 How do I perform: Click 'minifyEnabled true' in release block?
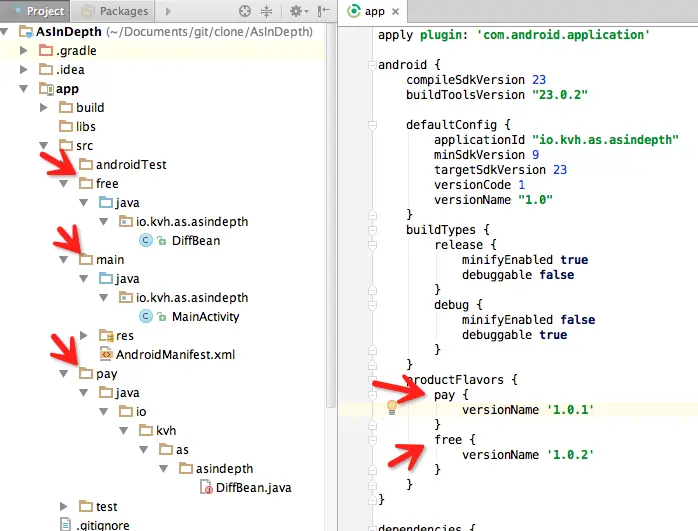pyautogui.click(x=525, y=259)
